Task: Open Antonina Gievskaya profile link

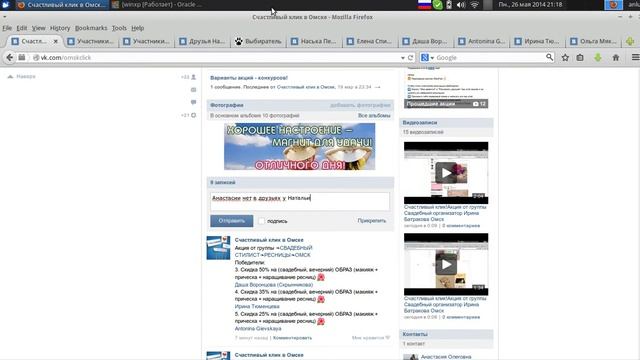Action: (x=258, y=328)
